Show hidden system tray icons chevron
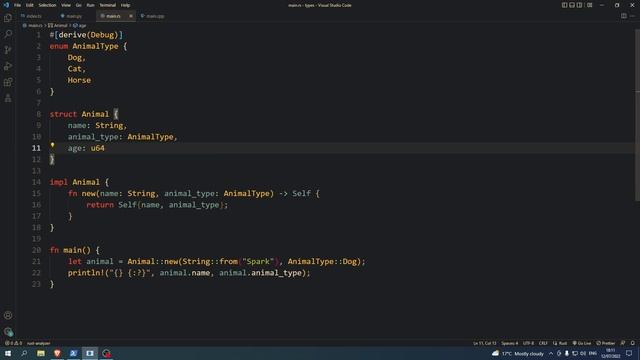The height and width of the screenshot is (360, 640). (x=551, y=353)
